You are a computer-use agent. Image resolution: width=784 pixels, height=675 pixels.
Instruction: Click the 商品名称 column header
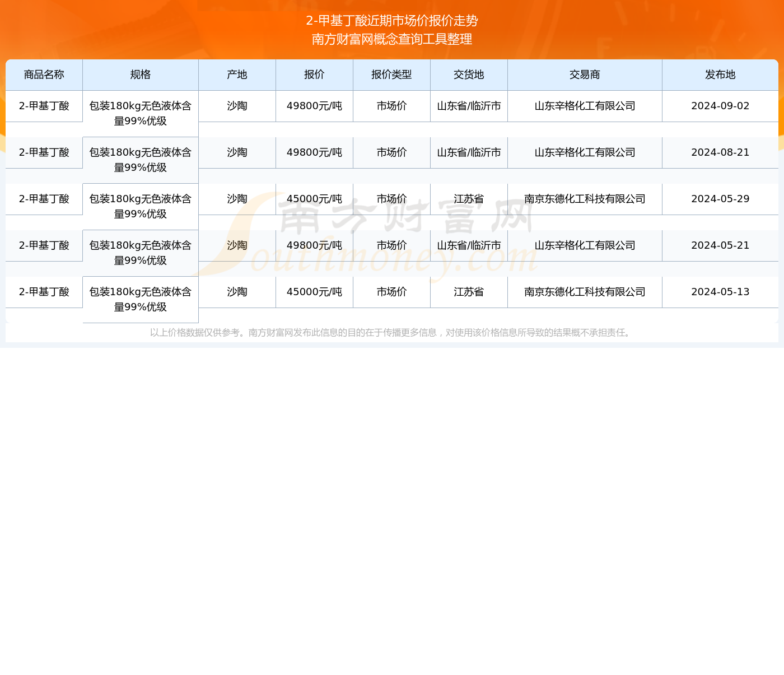click(44, 75)
